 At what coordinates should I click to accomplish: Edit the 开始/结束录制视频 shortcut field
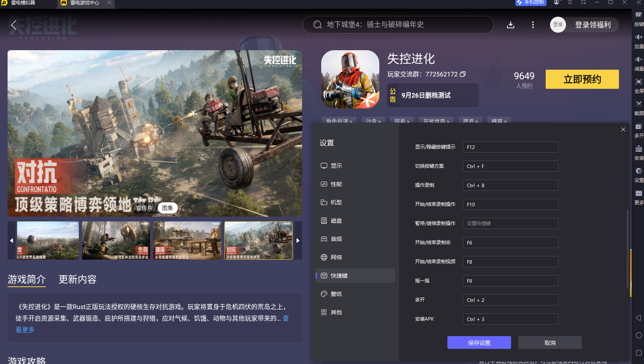click(x=511, y=262)
